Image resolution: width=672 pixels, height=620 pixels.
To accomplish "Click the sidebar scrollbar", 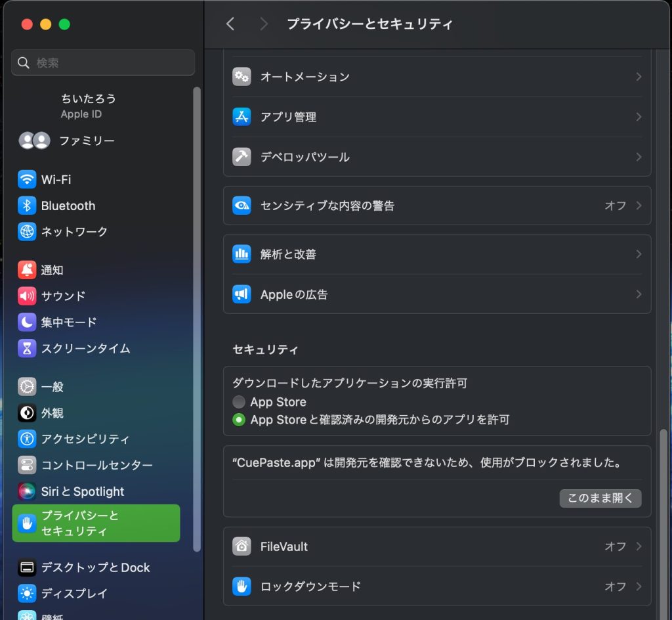I will click(x=197, y=319).
